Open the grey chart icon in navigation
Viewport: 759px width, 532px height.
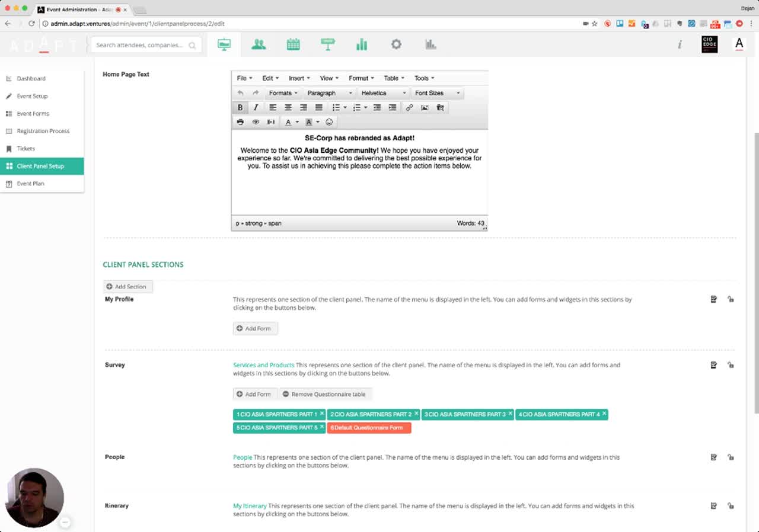(x=430, y=44)
